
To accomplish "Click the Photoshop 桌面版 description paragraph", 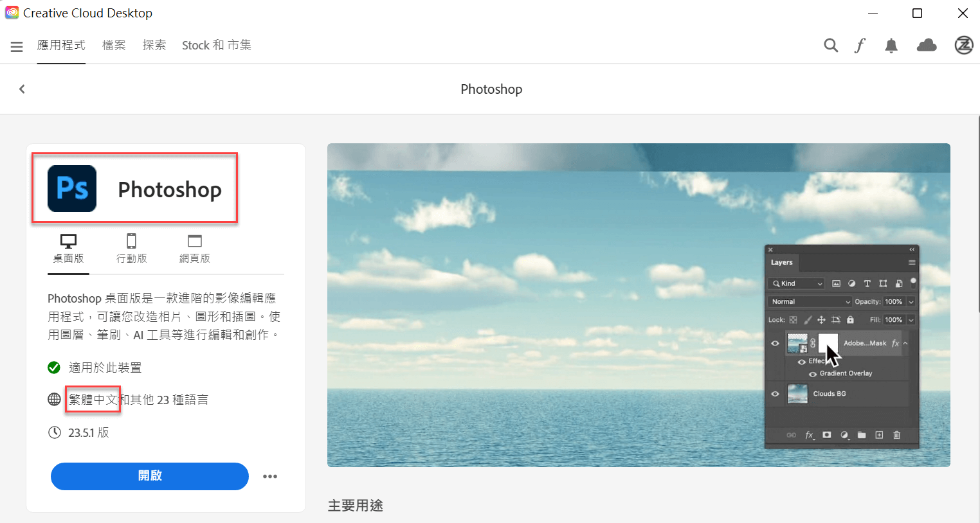I will [164, 316].
